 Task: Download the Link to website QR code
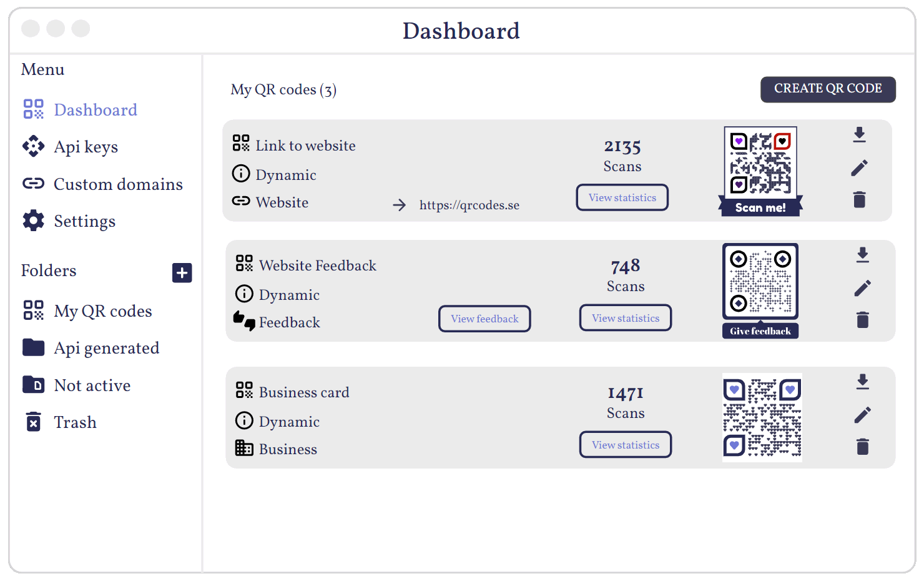860,135
